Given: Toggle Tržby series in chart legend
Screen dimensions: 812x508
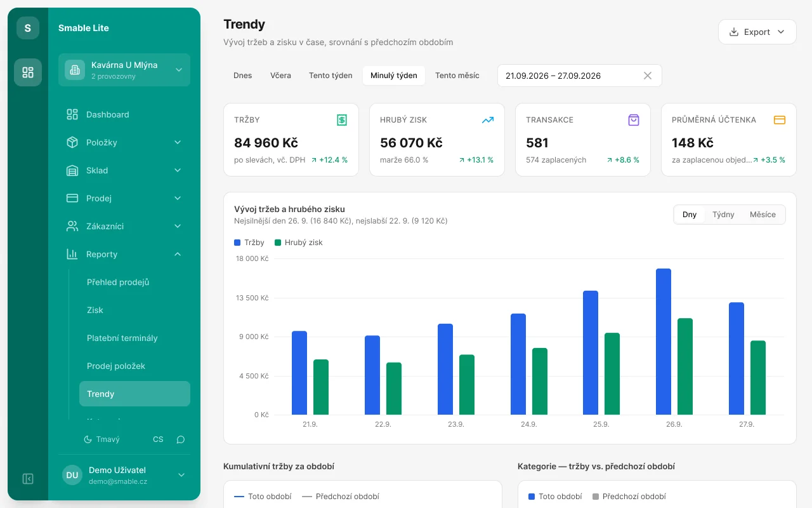Looking at the screenshot, I should (249, 243).
